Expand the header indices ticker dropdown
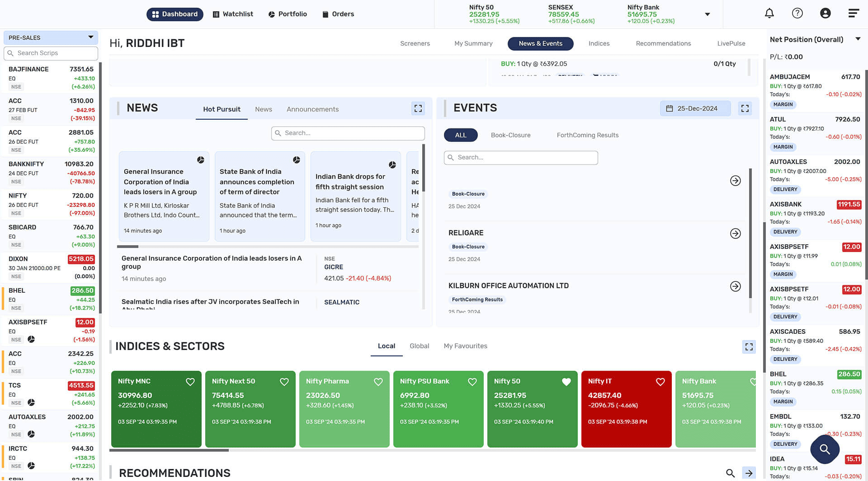This screenshot has height=481, width=868. [708, 14]
